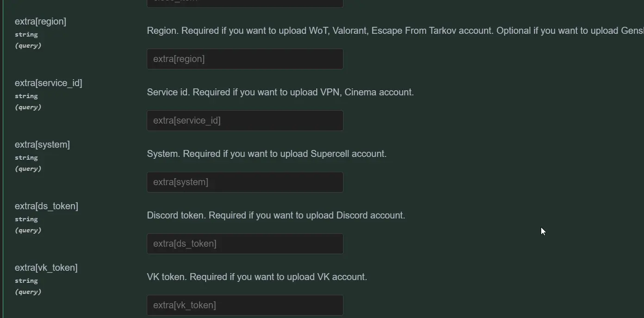Click the extra[service_id] parameter name heading
The width and height of the screenshot is (644, 318).
48,83
